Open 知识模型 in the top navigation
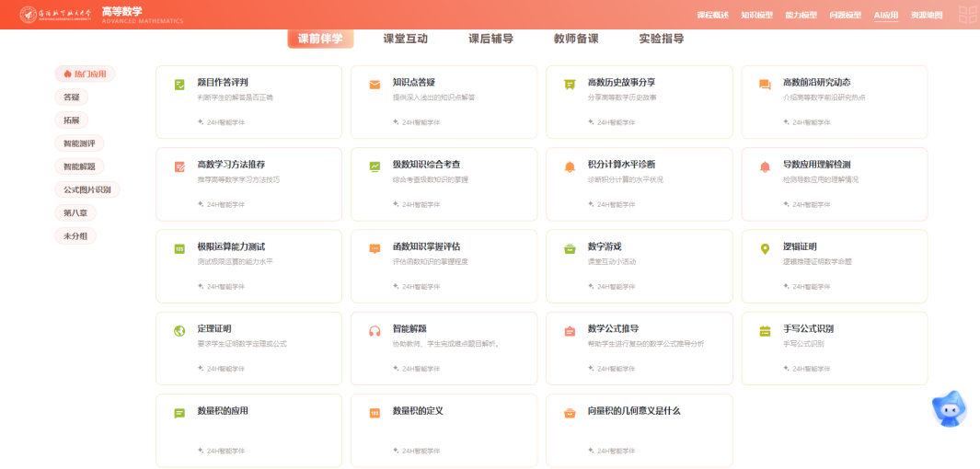Screen dimensions: 980x469 click(757, 15)
